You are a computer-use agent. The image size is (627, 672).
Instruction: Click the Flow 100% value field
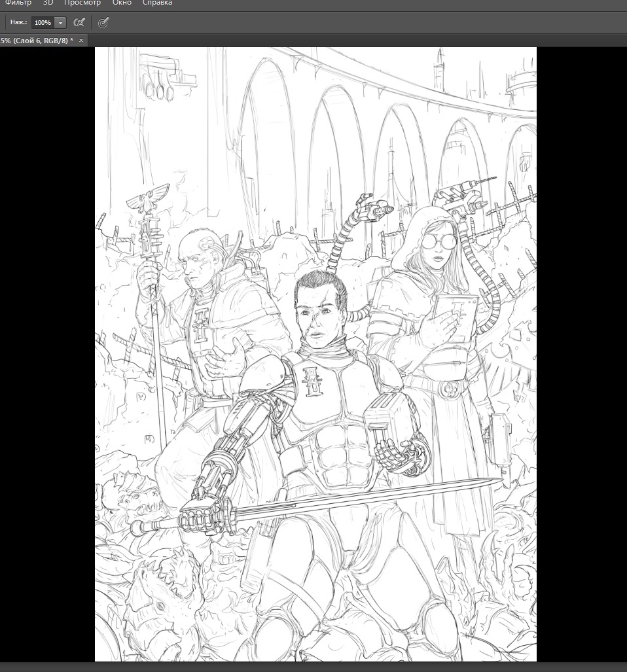tap(43, 22)
